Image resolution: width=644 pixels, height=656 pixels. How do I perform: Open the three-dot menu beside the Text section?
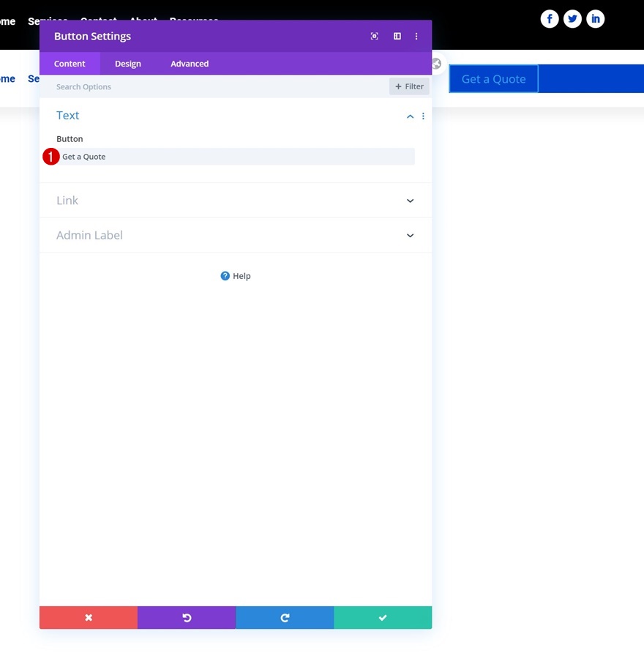click(x=423, y=116)
